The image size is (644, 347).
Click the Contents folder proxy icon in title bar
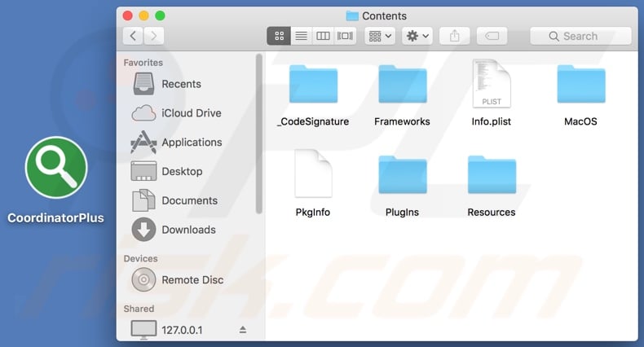(x=352, y=16)
